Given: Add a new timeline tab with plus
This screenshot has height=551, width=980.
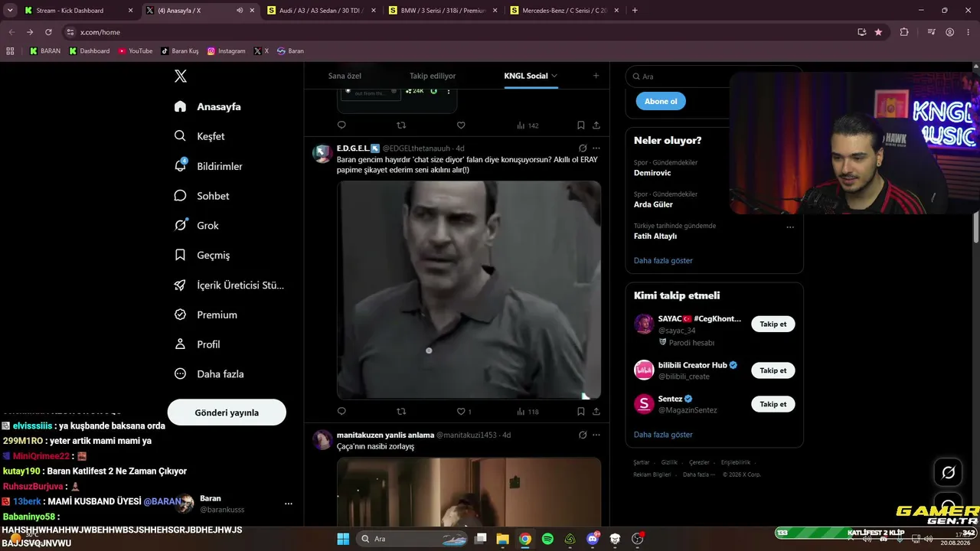Looking at the screenshot, I should (596, 76).
